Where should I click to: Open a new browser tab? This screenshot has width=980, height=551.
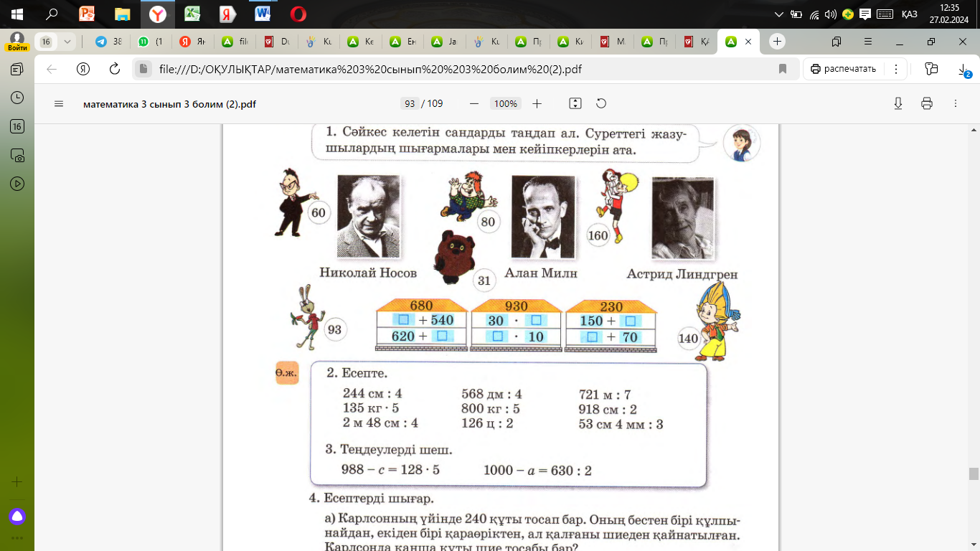777,42
